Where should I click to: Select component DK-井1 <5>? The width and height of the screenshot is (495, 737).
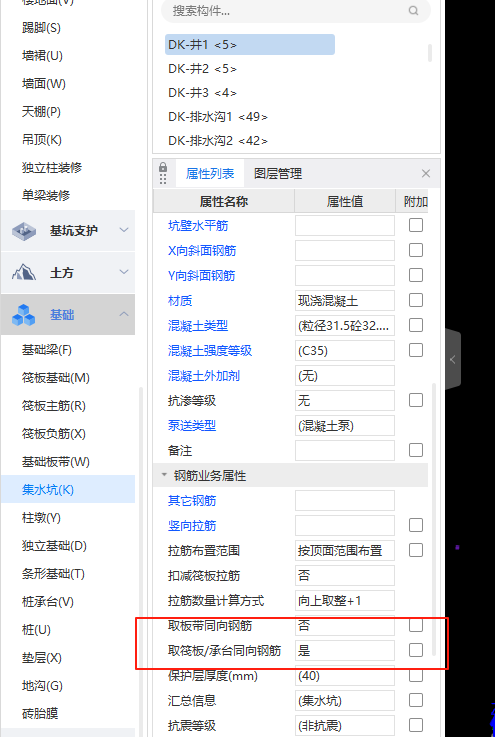[250, 45]
